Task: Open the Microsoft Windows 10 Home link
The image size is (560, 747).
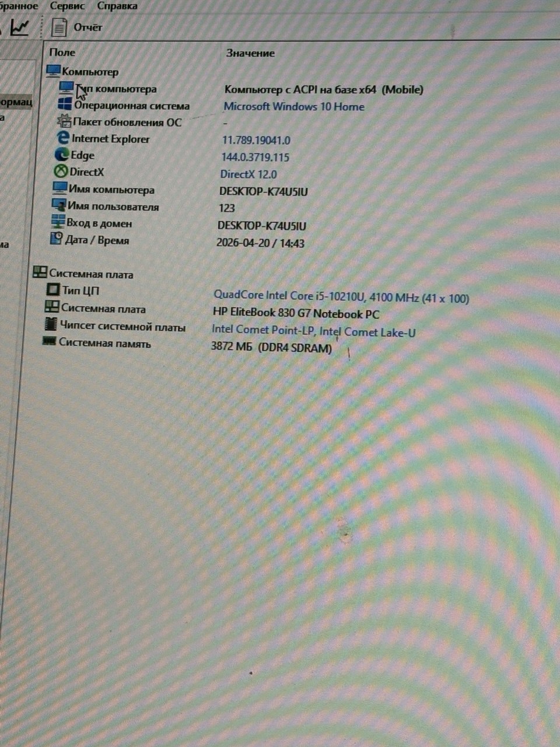Action: pos(294,107)
